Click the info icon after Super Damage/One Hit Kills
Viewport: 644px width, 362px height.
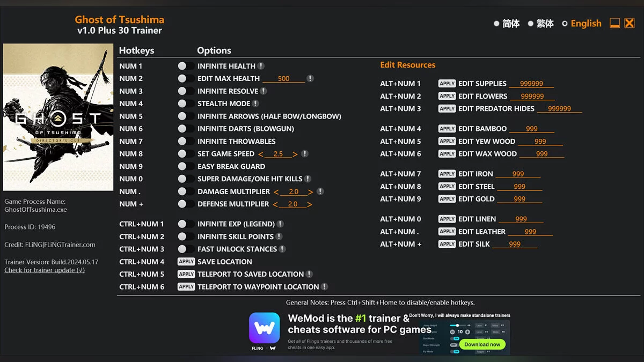point(308,179)
